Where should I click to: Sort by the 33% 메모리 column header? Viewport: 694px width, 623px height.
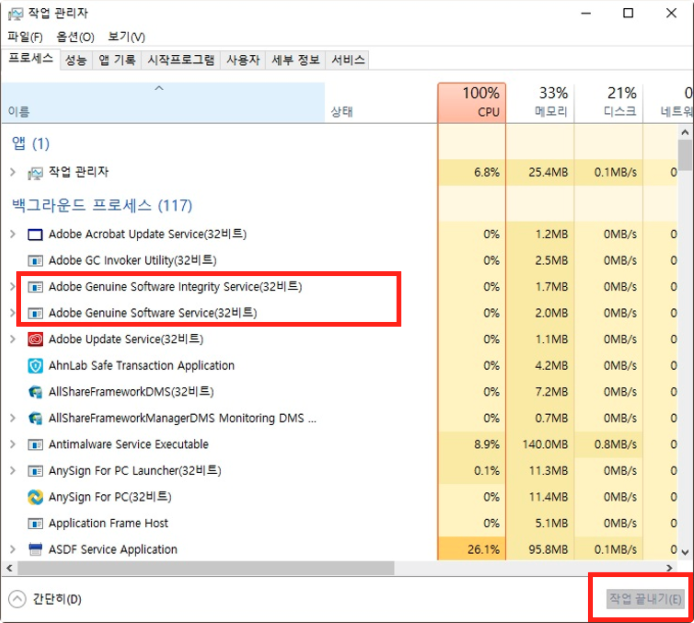pyautogui.click(x=540, y=103)
